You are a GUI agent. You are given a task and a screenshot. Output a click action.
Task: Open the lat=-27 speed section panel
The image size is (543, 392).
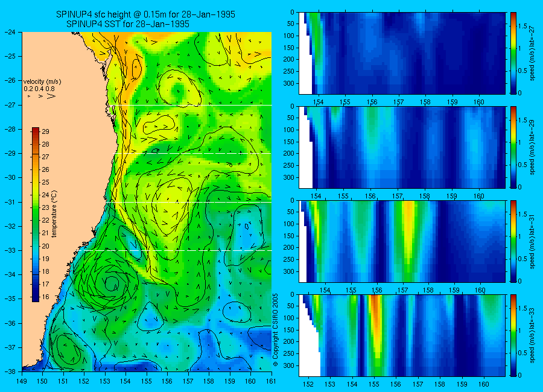point(402,53)
